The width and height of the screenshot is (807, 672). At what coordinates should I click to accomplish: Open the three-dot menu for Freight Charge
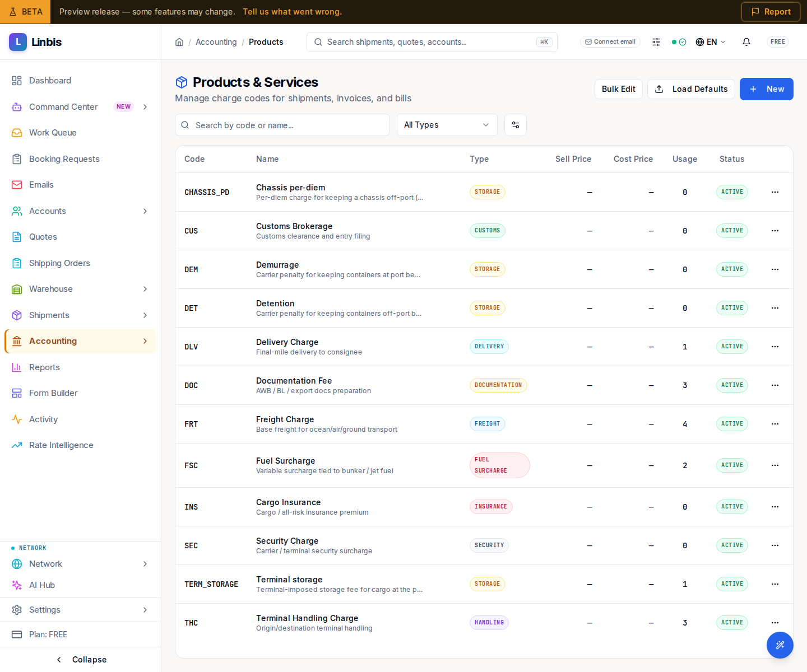pos(775,424)
